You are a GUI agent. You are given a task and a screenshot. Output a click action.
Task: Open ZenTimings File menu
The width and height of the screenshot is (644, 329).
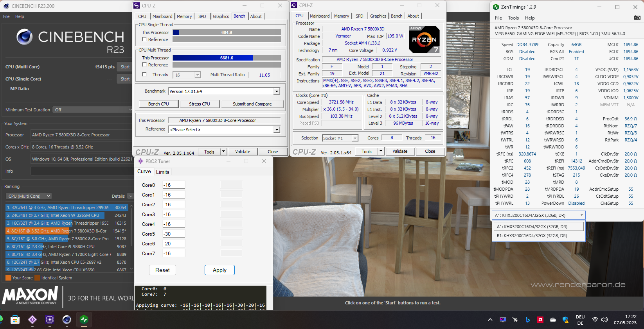pyautogui.click(x=498, y=18)
